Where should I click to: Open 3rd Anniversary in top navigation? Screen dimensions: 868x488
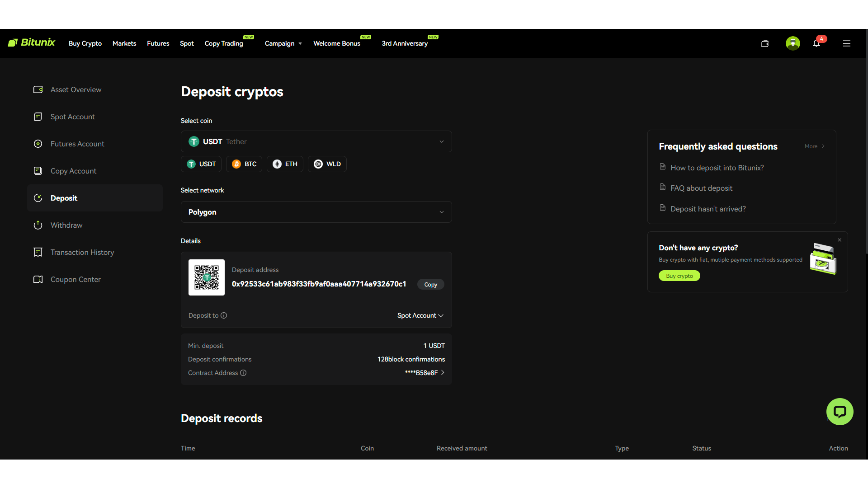point(405,43)
